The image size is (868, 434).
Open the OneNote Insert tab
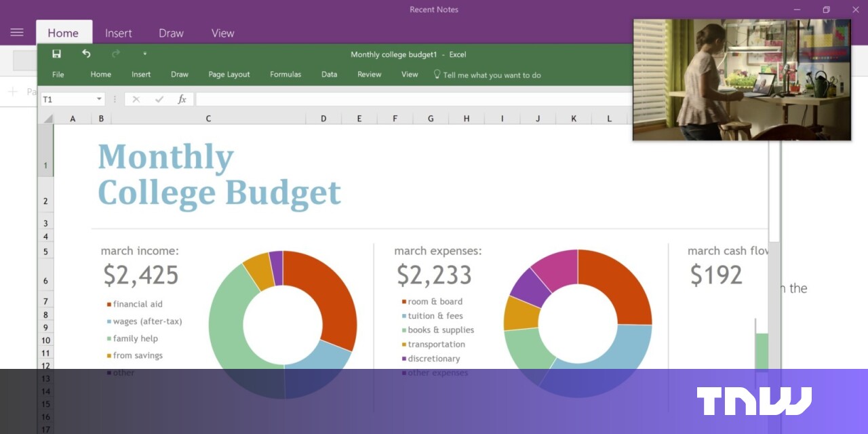click(x=119, y=33)
